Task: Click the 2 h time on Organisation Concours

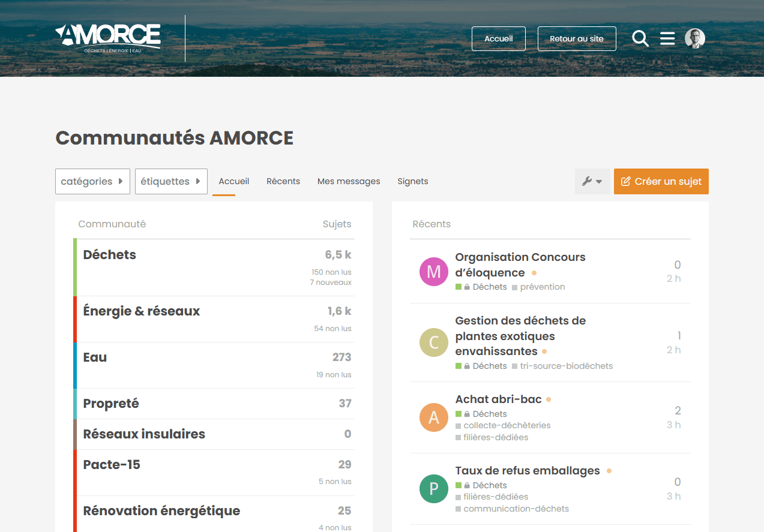Action: [673, 279]
